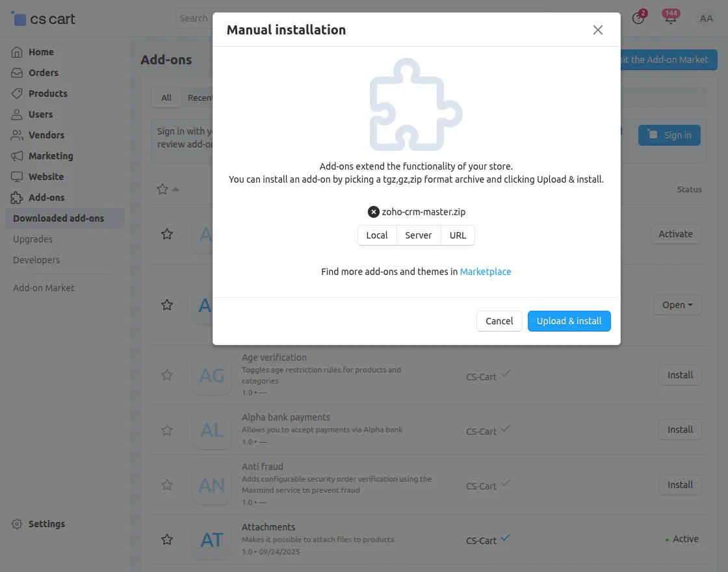Select the URL upload source
Screen dimensions: 728x572
tap(458, 235)
